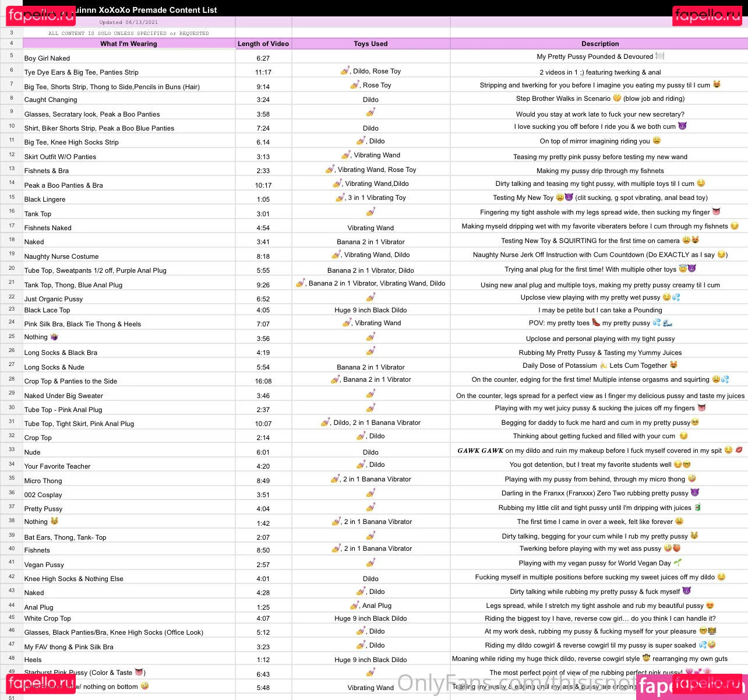The height and width of the screenshot is (700, 748).
Task: Select row 33 by its row header
Action: coord(11,450)
